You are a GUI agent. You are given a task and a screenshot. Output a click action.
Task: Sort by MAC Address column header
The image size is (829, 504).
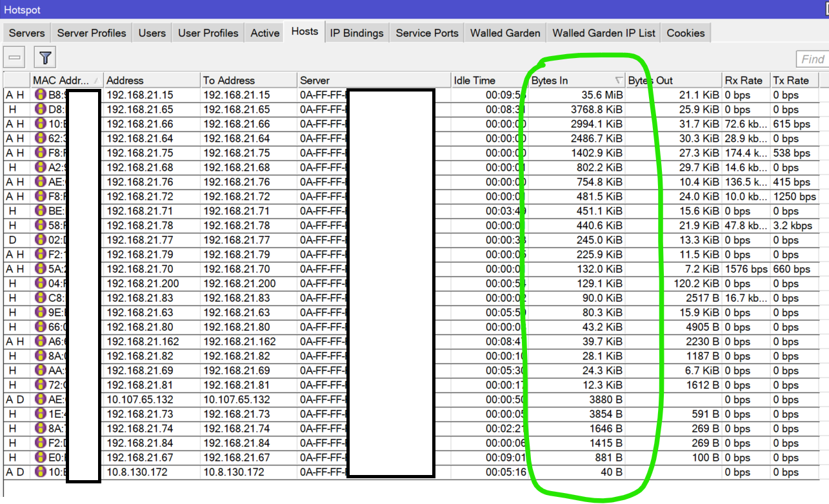pos(67,81)
